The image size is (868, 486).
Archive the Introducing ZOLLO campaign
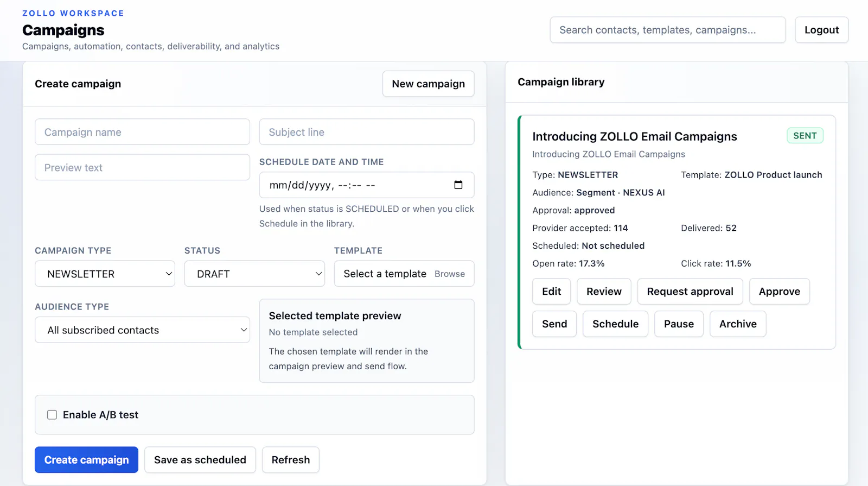click(738, 324)
